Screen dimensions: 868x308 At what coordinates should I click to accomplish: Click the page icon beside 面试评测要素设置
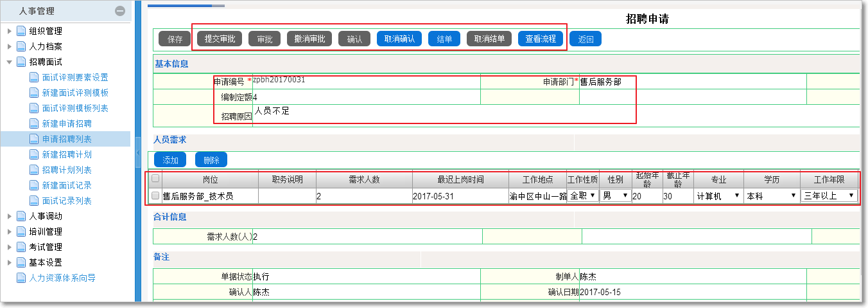point(34,77)
